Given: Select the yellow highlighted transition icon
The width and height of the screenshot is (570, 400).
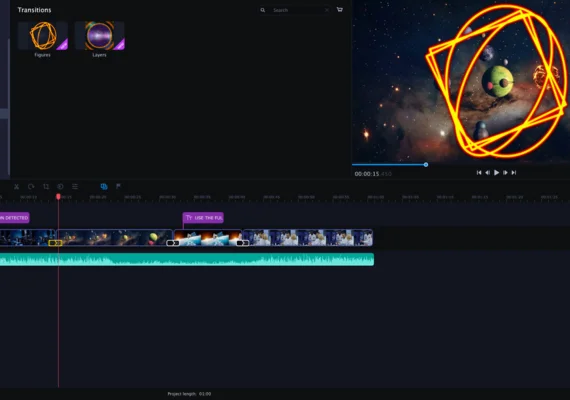Looking at the screenshot, I should tap(55, 243).
